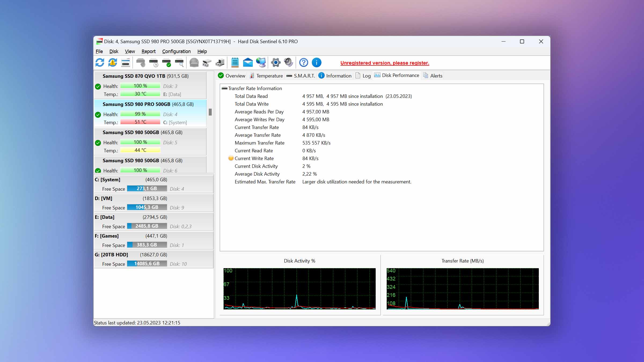644x362 pixels.
Task: Open the blue notepad report icon
Action: point(235,63)
